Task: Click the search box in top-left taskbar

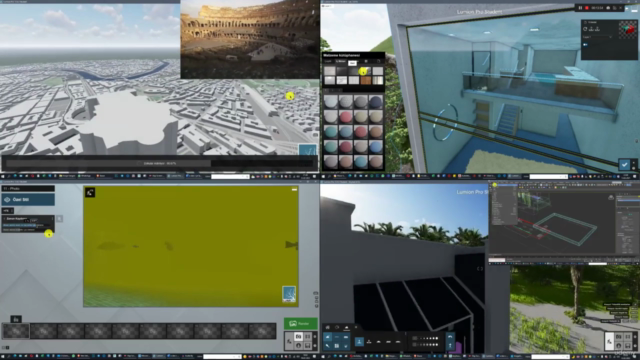Action: tap(230, 176)
